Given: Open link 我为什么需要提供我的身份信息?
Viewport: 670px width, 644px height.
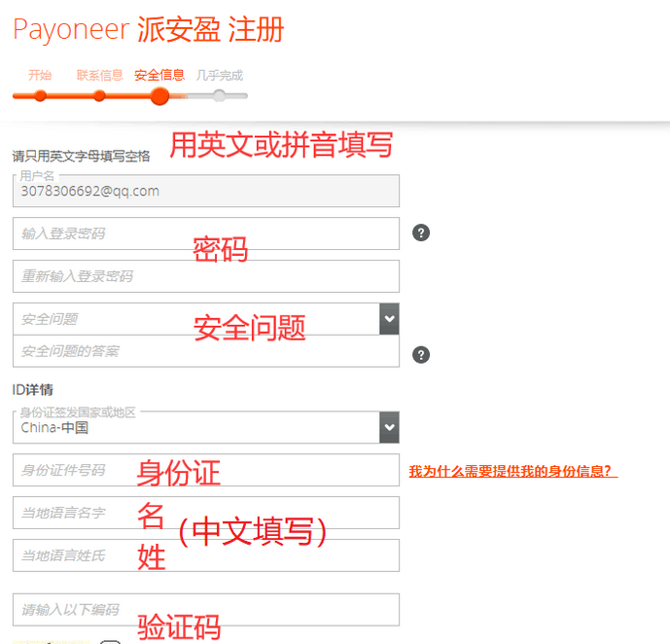Looking at the screenshot, I should click(x=513, y=472).
